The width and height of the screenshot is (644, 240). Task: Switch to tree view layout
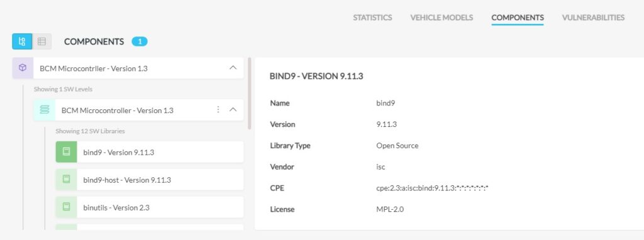click(x=22, y=41)
